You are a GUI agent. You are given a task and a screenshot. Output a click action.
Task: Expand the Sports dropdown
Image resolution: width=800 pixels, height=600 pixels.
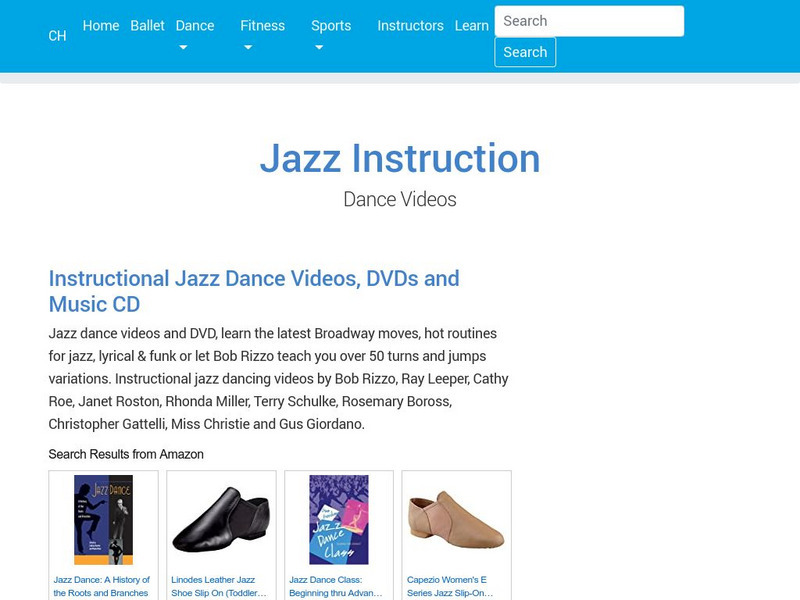330,26
